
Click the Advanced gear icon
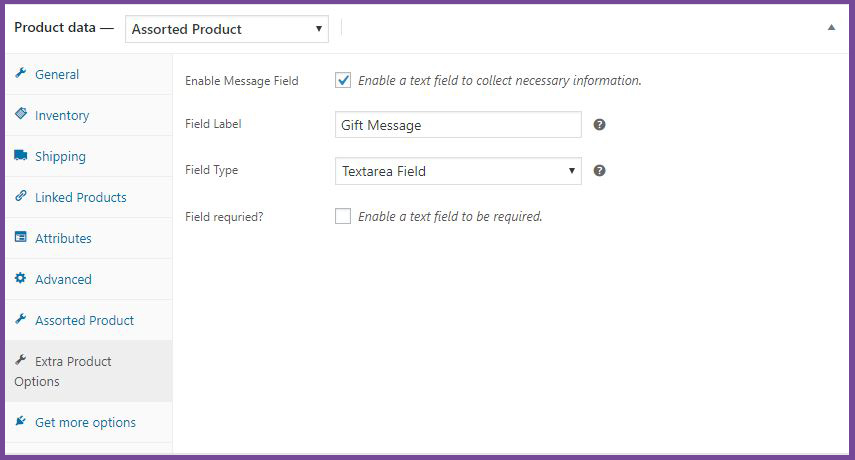[x=21, y=278]
